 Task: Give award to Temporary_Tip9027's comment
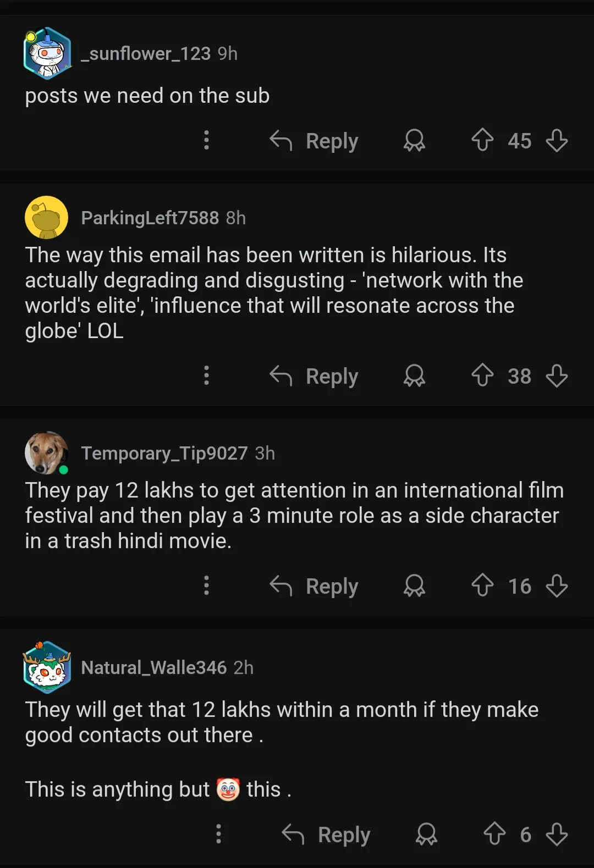point(414,585)
